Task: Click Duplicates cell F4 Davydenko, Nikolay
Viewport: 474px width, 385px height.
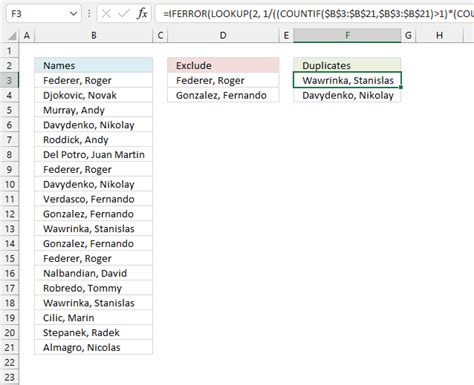Action: (347, 95)
